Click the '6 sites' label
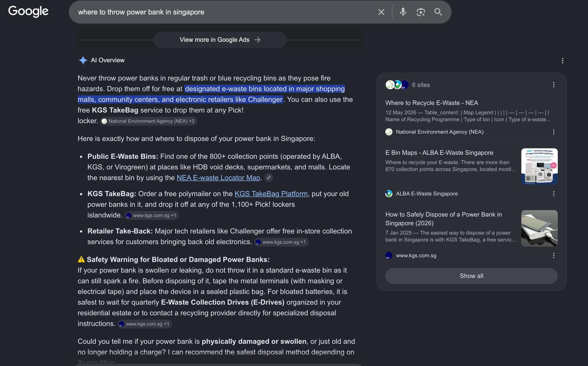The image size is (588, 366). (x=421, y=85)
